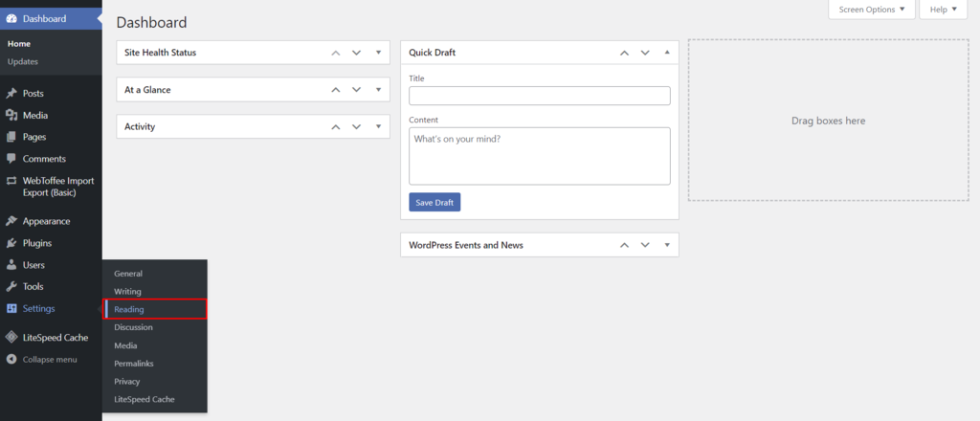
Task: Click the Media icon in sidebar
Action: [11, 116]
